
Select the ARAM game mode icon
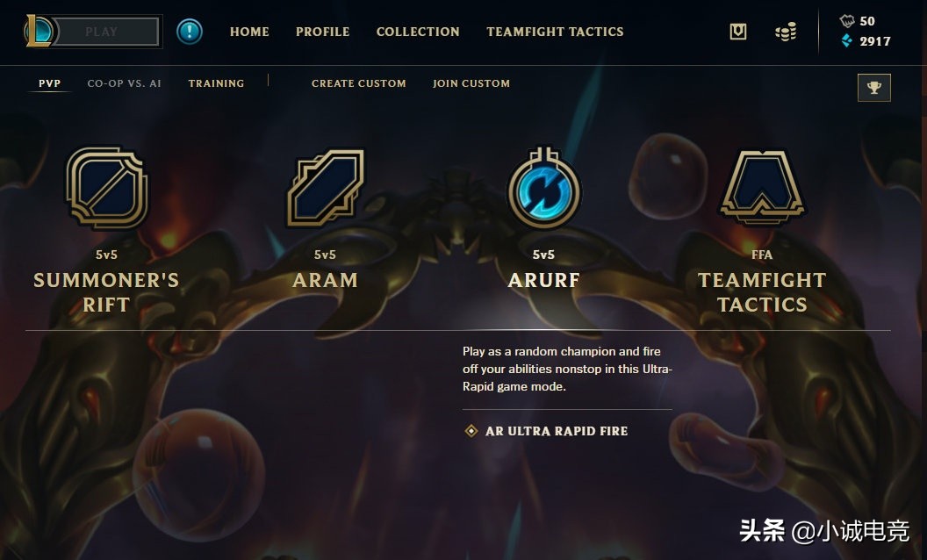325,188
